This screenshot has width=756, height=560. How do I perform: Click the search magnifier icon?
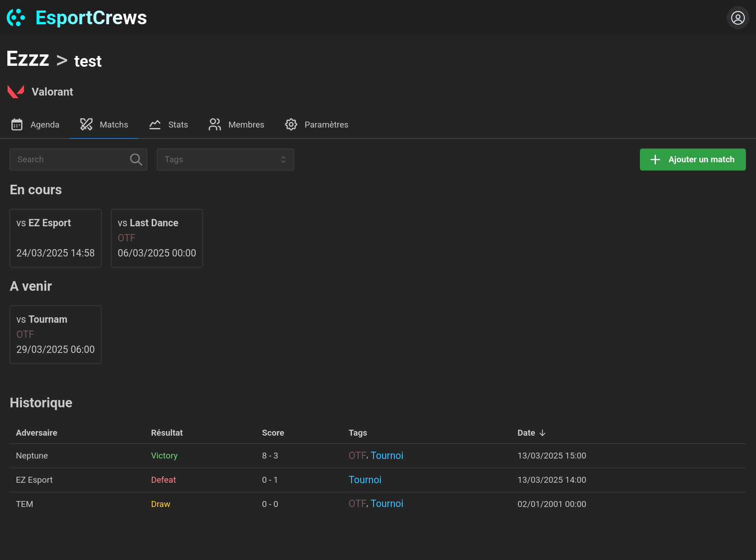click(x=135, y=159)
